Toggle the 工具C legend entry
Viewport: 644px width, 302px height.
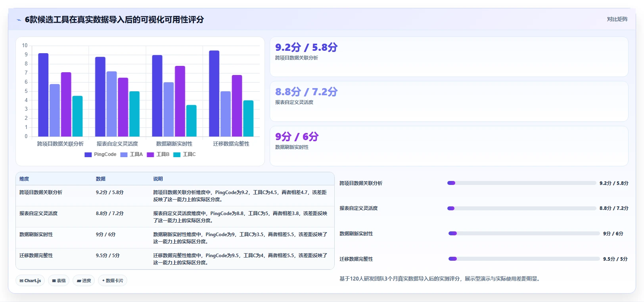click(x=184, y=154)
